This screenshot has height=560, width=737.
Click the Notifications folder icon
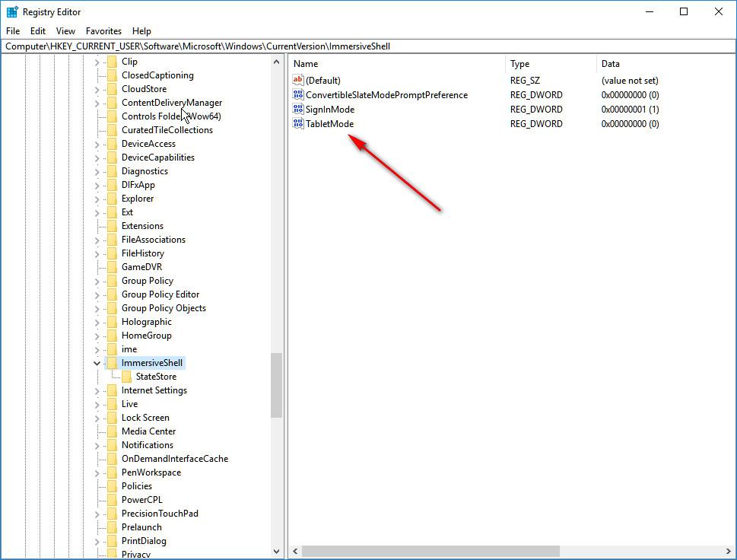pos(112,445)
